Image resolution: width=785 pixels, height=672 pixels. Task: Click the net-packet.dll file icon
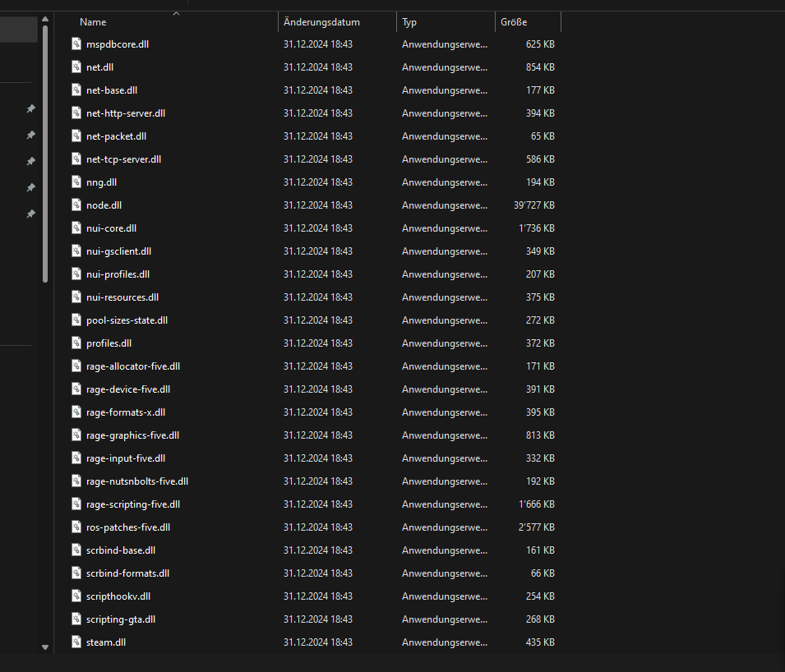coord(76,136)
